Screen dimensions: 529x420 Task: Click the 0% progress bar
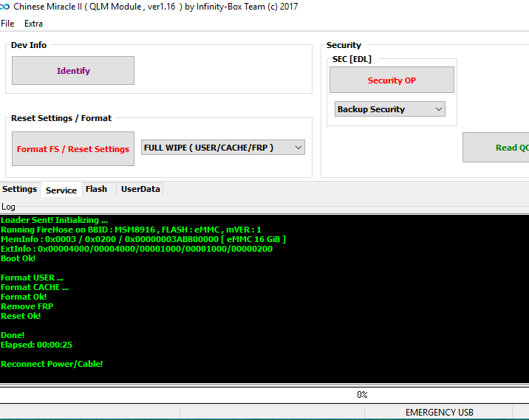coord(264,395)
